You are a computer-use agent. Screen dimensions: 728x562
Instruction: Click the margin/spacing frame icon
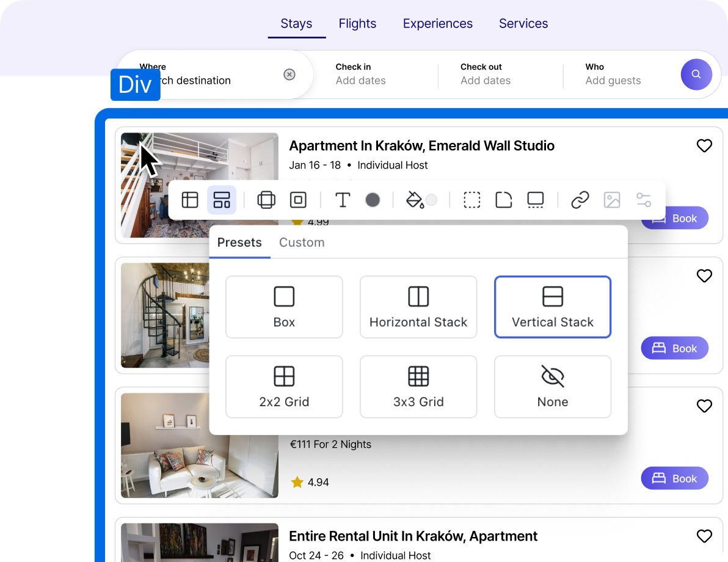pos(266,200)
